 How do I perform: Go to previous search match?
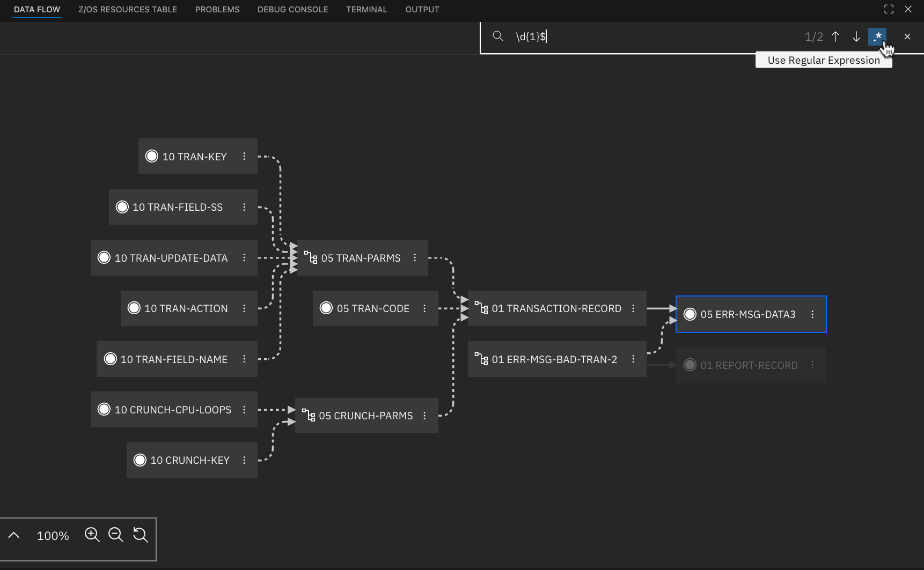click(835, 36)
